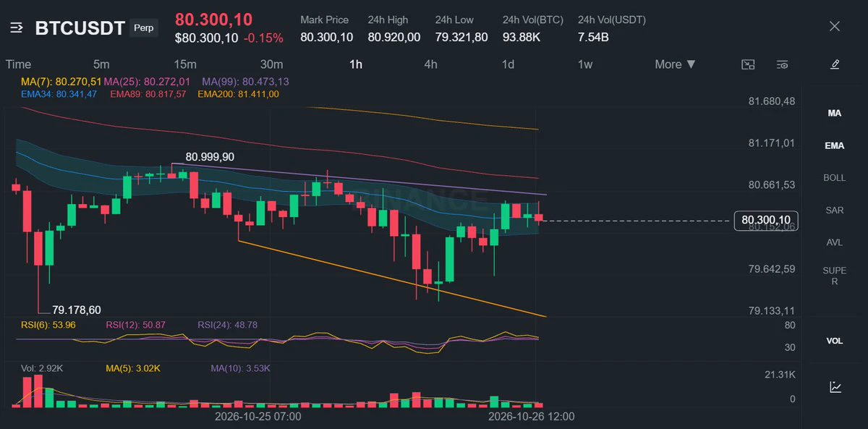
Task: Open the line chart icon below VOL
Action: click(835, 387)
